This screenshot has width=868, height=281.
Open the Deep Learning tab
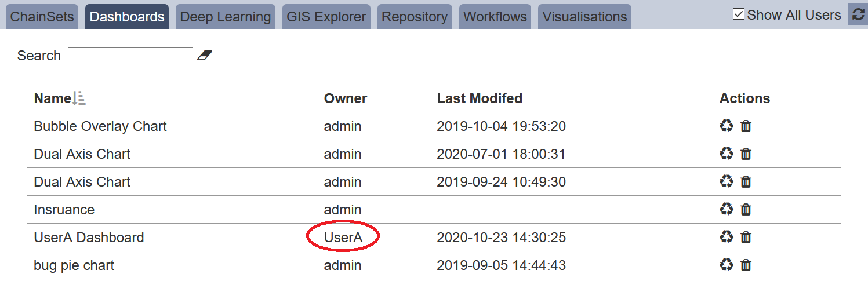226,17
